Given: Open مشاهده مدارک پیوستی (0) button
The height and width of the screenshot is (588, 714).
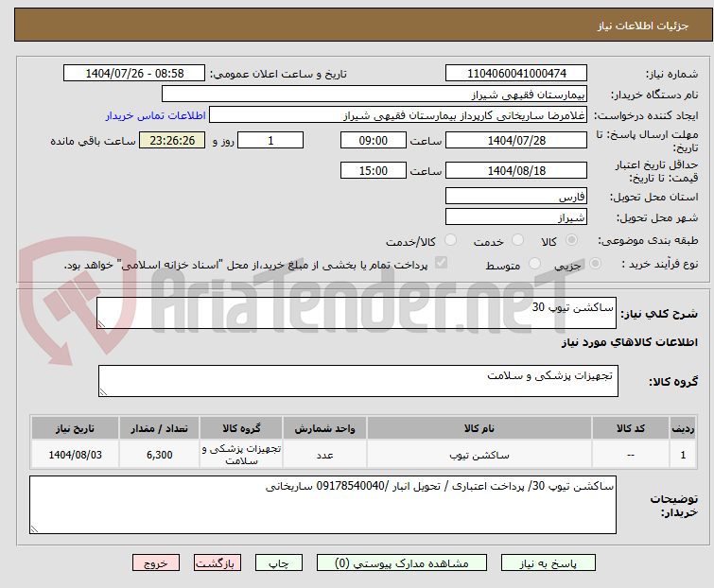Looking at the screenshot, I should coord(402,563).
